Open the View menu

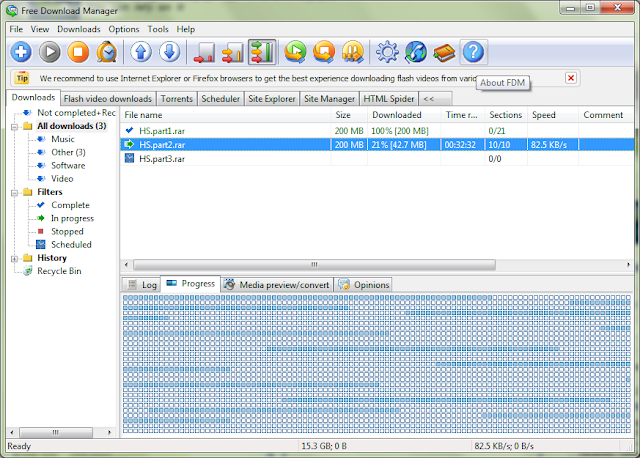point(40,29)
